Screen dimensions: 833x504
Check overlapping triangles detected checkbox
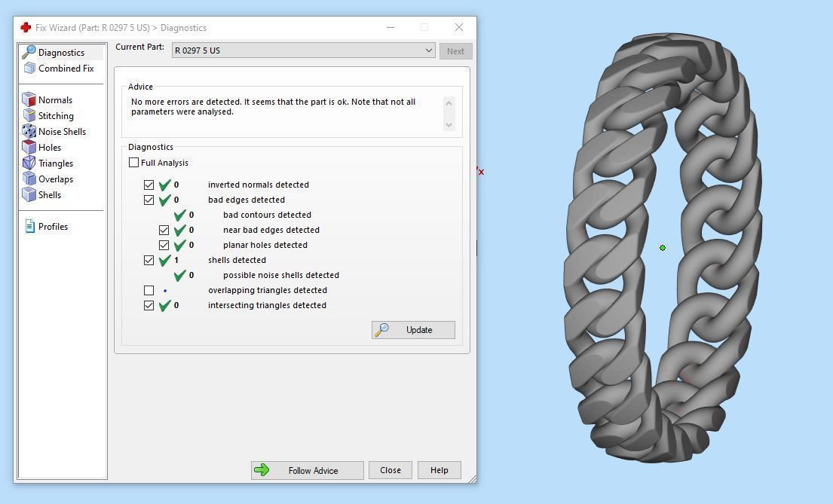coord(149,290)
